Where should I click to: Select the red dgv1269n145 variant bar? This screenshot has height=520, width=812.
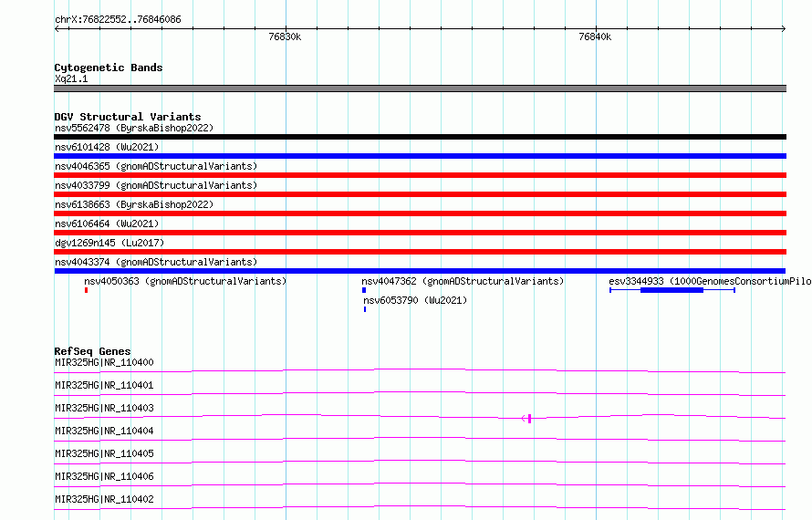coord(420,252)
